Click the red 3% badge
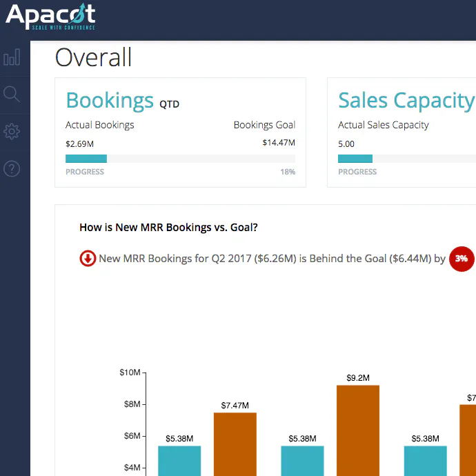This screenshot has height=476, width=476. click(462, 259)
